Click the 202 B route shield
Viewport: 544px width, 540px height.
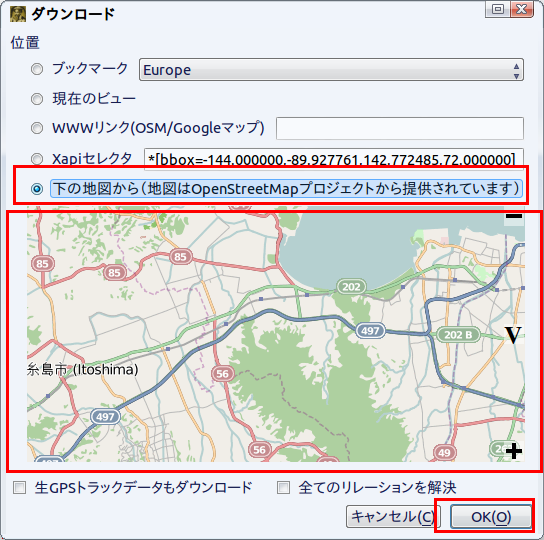458,335
